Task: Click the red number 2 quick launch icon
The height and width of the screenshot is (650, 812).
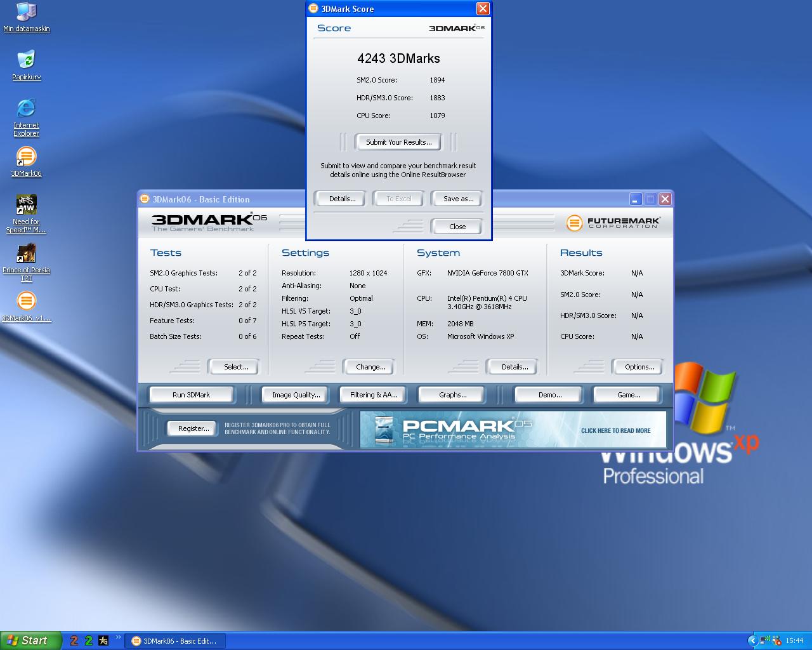Action: [x=74, y=640]
